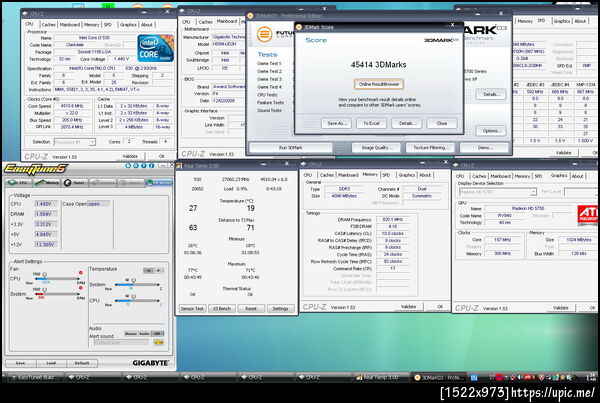Click Reset in Real Temp

(251, 308)
